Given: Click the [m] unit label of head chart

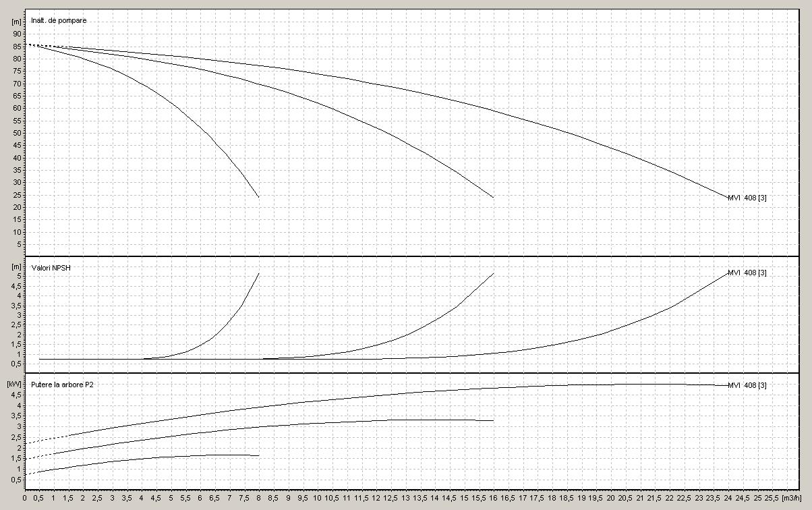Looking at the screenshot, I should 17,22.
